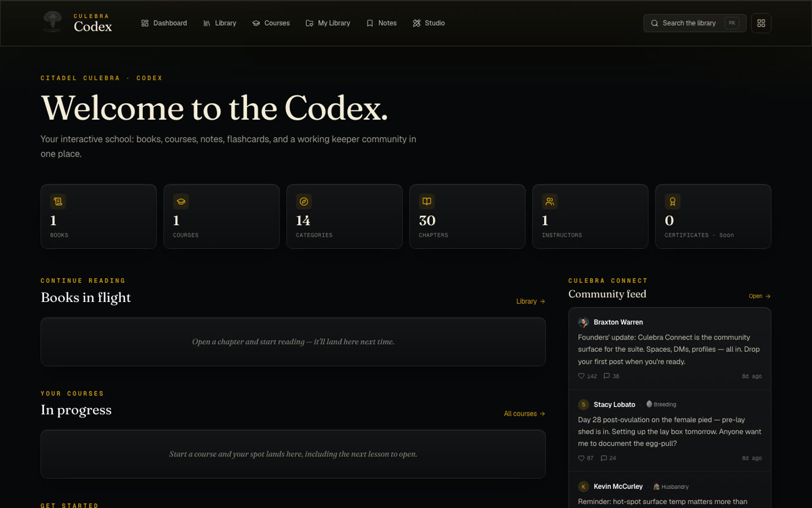Click the graduation cap icon on Courses card
812x508 pixels.
tap(181, 201)
